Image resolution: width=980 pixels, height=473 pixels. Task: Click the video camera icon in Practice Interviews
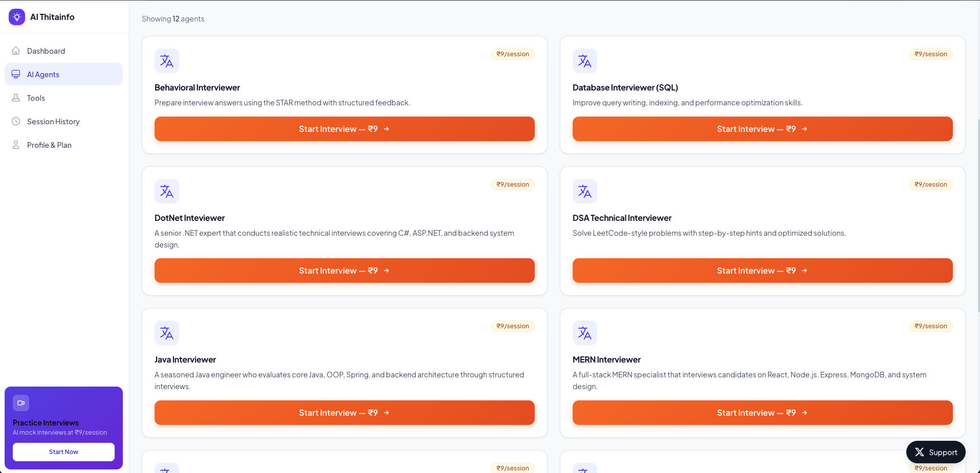pos(21,403)
